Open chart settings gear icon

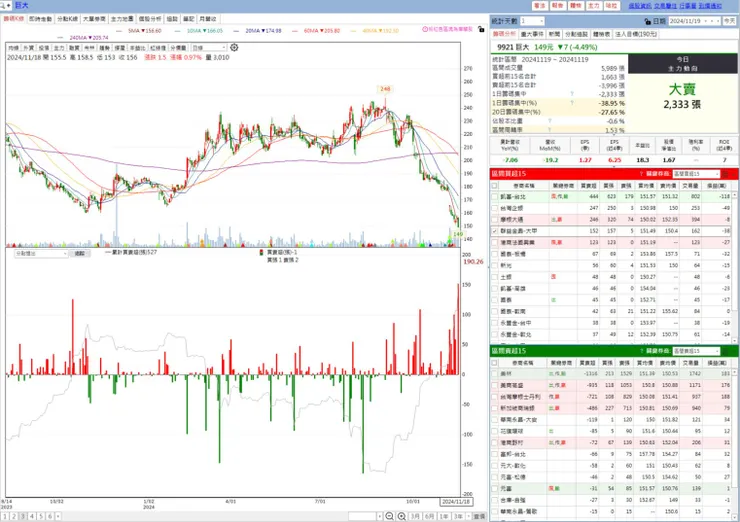click(x=234, y=47)
